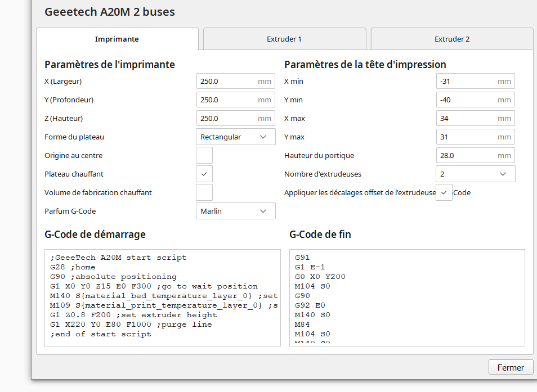The height and width of the screenshot is (392, 537).
Task: Edit the Y (Profondeur) field
Action: tap(236, 100)
